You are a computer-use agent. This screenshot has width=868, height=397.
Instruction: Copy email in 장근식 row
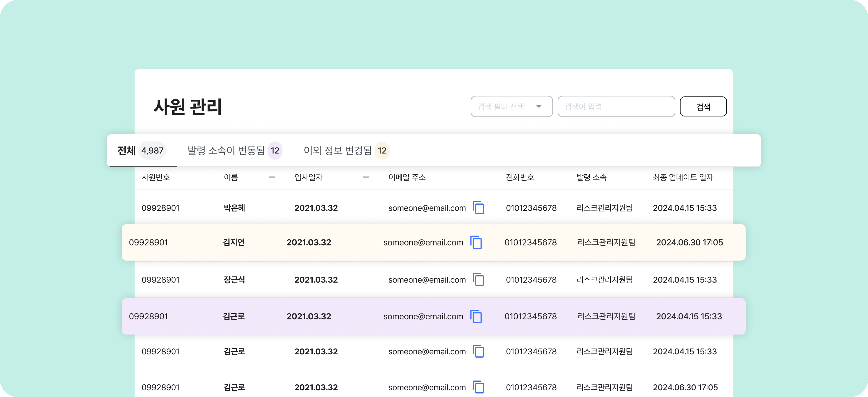pyautogui.click(x=478, y=280)
